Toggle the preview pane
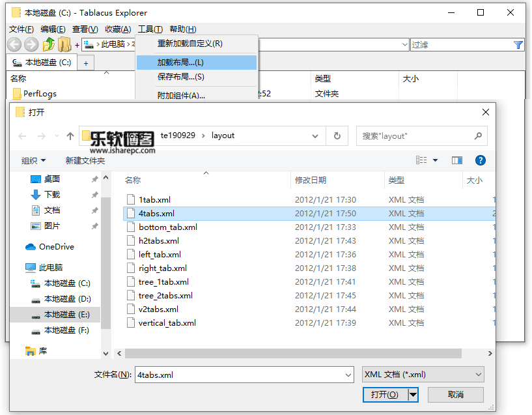Screen dimensions: 532x415 tap(456, 160)
